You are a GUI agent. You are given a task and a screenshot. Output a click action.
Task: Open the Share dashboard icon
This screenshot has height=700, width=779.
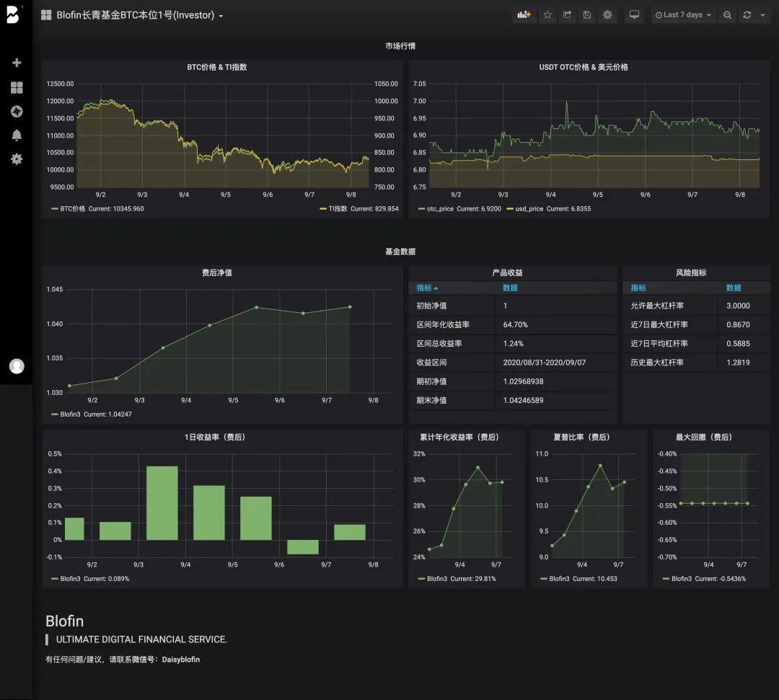point(568,15)
